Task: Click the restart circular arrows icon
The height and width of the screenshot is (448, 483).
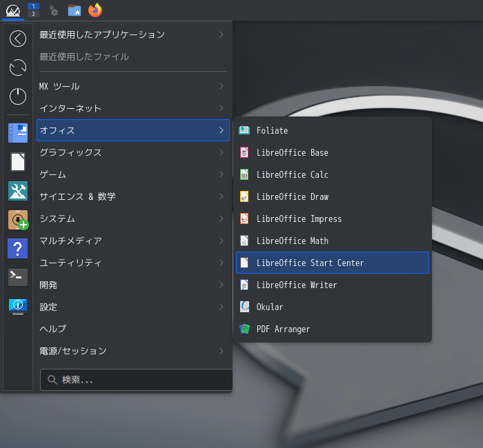Action: click(18, 68)
